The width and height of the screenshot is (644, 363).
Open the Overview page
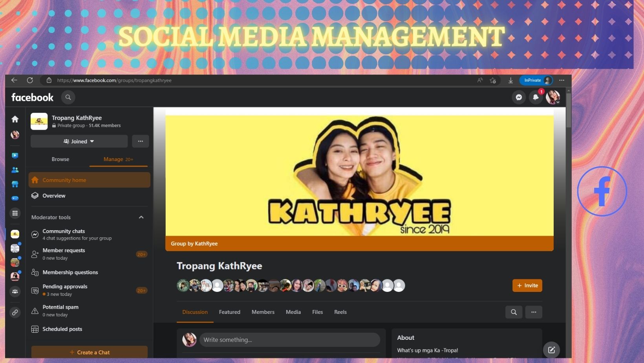click(90, 196)
